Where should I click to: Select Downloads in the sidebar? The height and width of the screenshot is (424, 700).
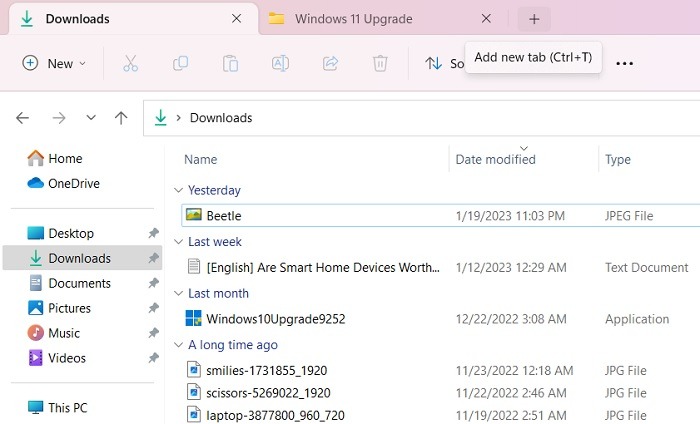tap(82, 258)
